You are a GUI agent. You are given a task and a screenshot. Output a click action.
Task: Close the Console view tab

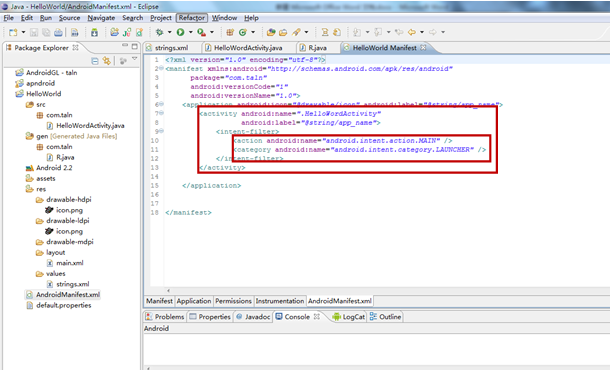tap(317, 317)
